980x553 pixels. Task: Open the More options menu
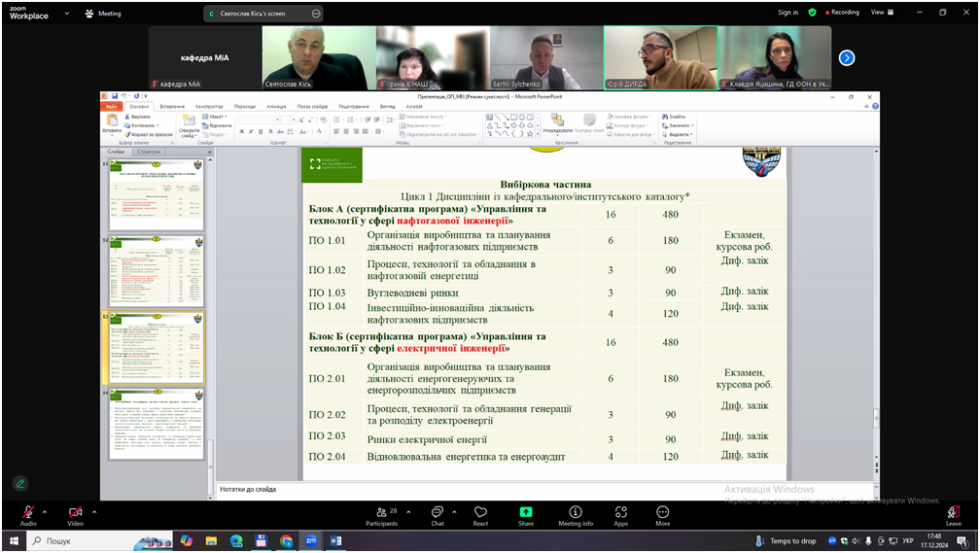662,512
